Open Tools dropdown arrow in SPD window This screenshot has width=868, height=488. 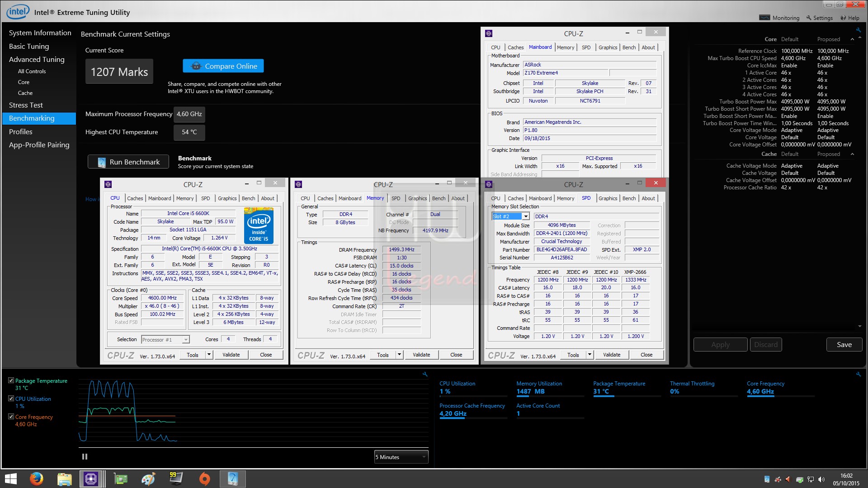pyautogui.click(x=590, y=355)
